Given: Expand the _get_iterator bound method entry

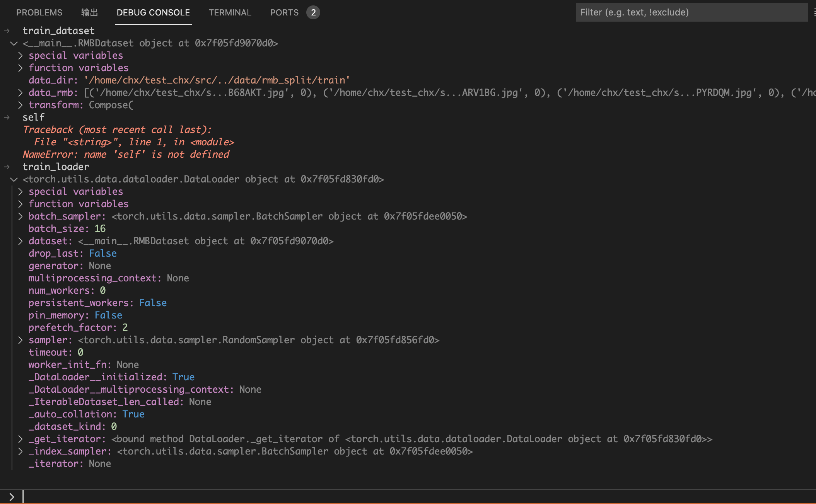Looking at the screenshot, I should (20, 439).
